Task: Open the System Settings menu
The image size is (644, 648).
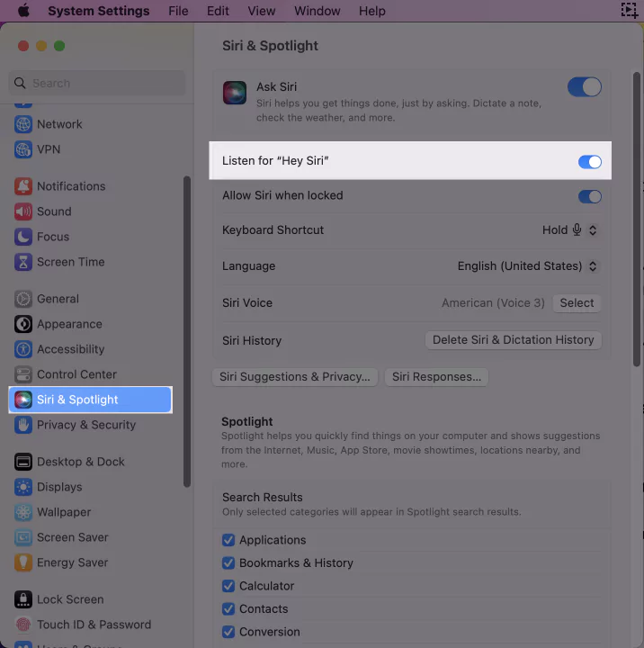Action: point(99,11)
